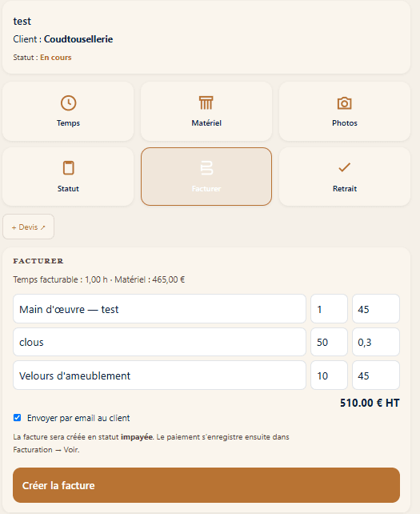
Task: Open the Temps clock icon
Action: click(x=68, y=103)
